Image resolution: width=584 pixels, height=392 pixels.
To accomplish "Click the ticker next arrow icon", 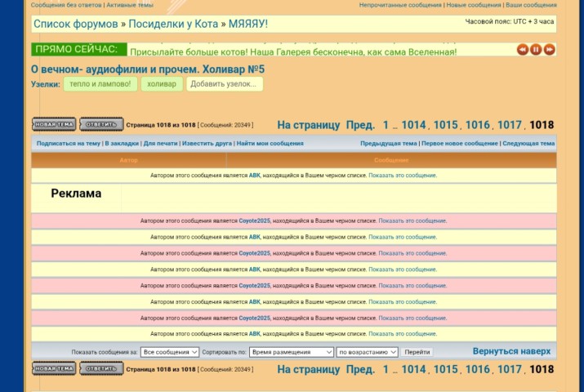I will (x=550, y=50).
